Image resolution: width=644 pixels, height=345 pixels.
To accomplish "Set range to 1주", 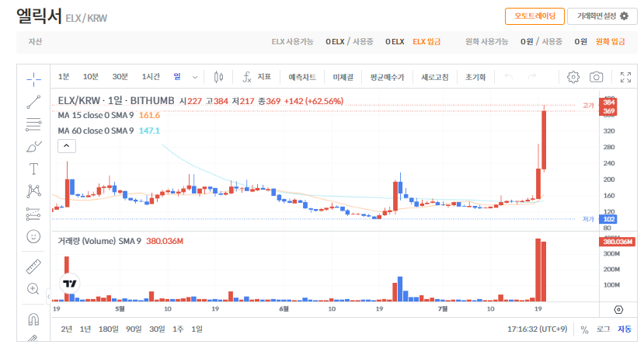I will pyautogui.click(x=178, y=329).
